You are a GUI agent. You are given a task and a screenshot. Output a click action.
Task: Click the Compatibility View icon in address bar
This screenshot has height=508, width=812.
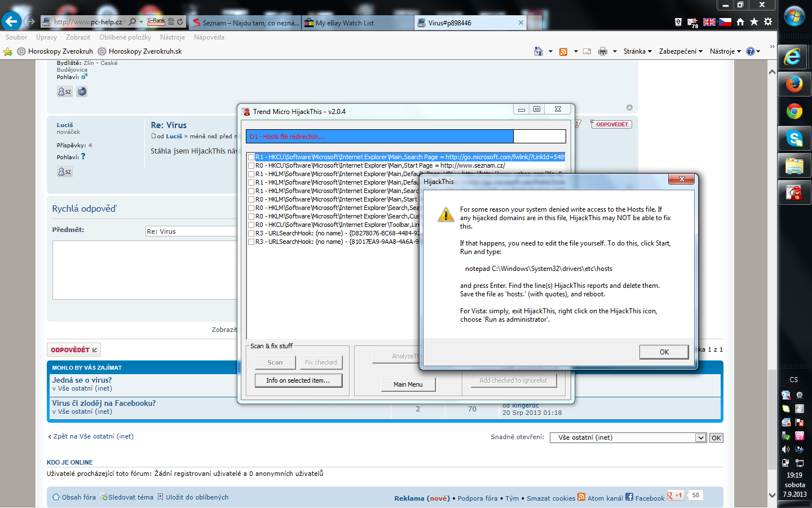171,22
